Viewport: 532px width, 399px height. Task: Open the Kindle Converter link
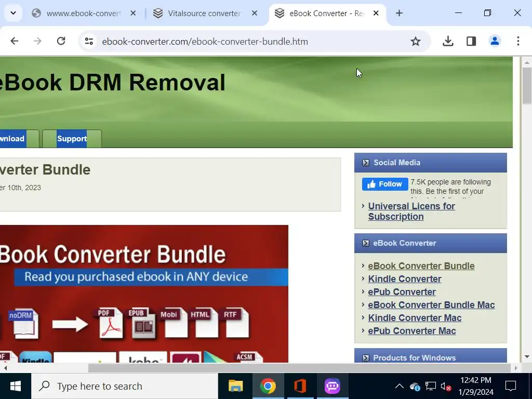[404, 278]
